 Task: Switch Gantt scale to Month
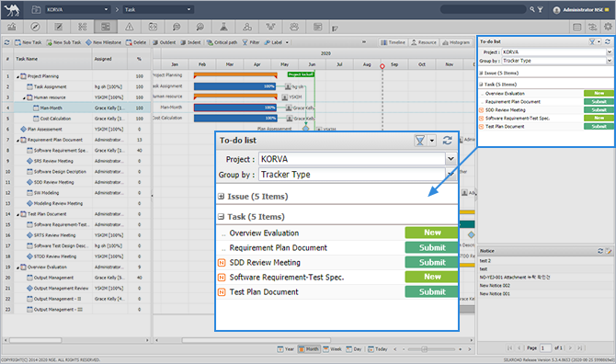point(309,349)
